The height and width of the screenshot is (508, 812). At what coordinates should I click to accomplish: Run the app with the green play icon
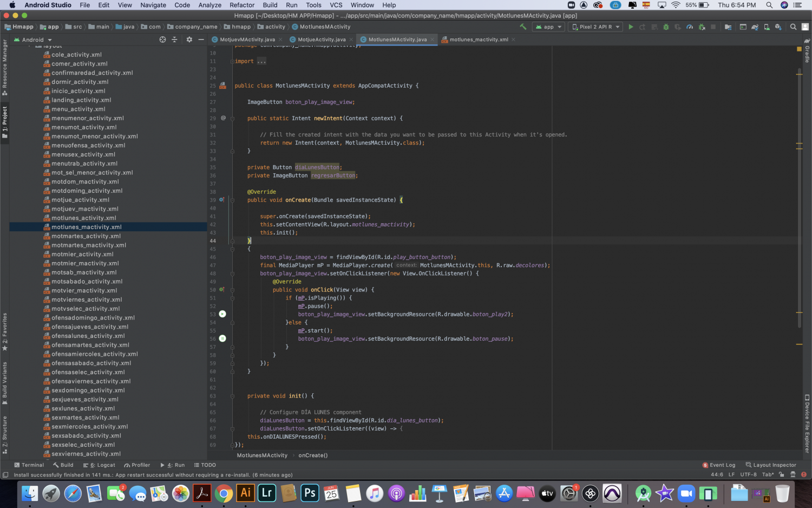(x=631, y=27)
